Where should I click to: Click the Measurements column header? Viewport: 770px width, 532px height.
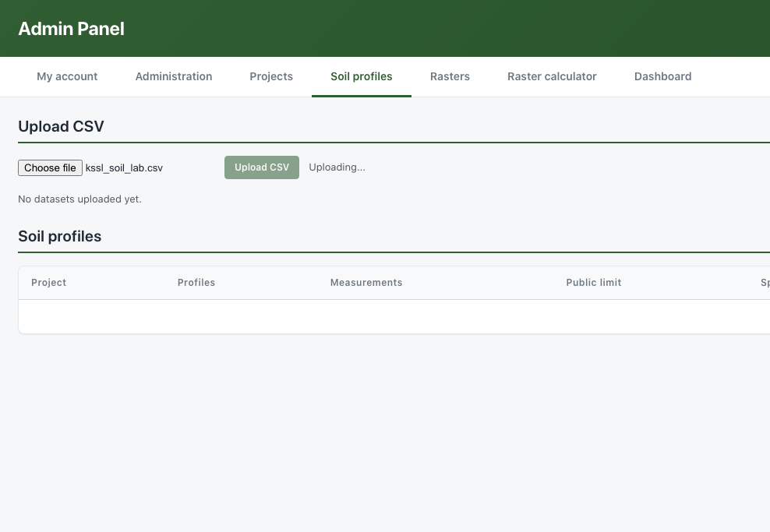(x=366, y=283)
